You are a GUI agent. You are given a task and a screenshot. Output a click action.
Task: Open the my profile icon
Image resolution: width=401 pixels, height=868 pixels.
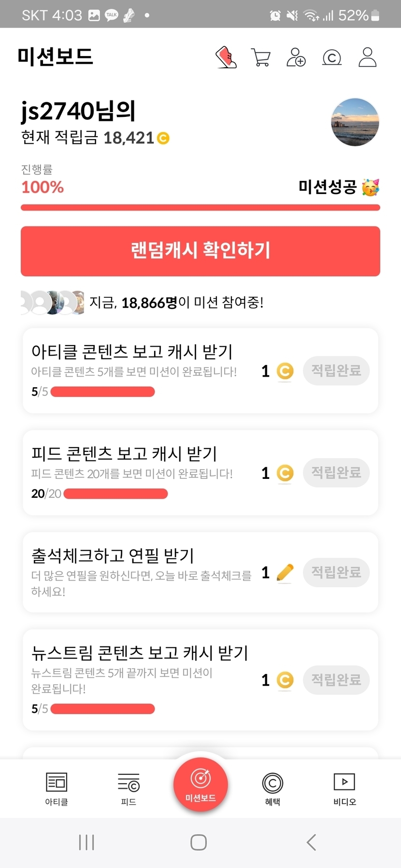pyautogui.click(x=367, y=57)
